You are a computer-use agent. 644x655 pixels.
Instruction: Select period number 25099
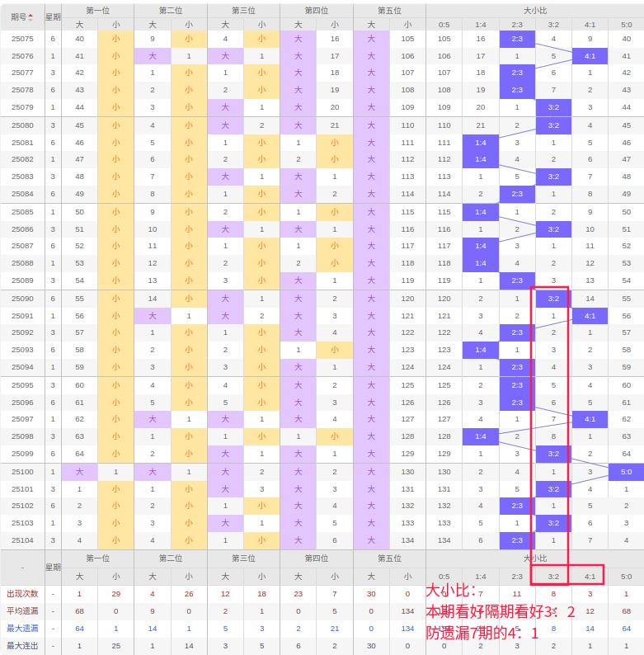(22, 454)
